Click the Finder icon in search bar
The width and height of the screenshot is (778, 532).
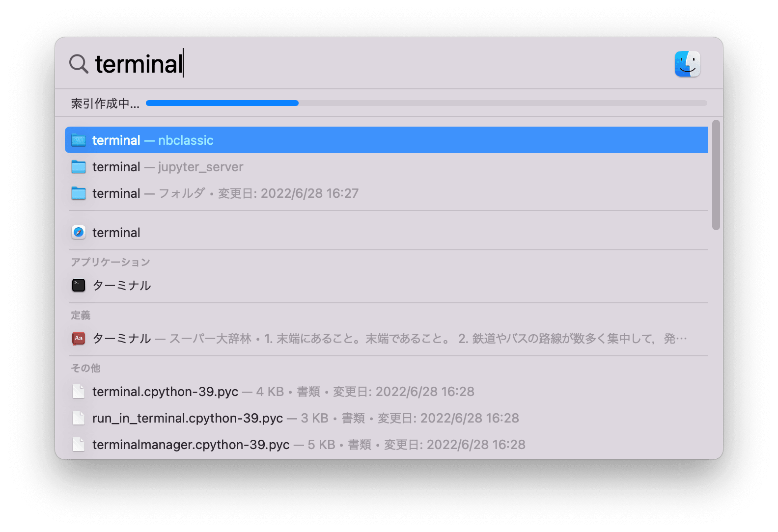tap(687, 64)
